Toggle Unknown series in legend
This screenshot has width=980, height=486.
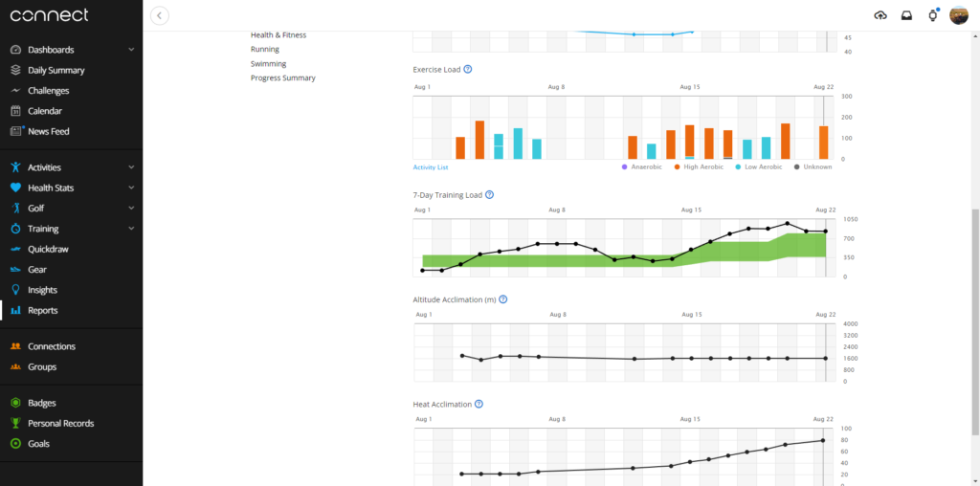click(x=813, y=167)
